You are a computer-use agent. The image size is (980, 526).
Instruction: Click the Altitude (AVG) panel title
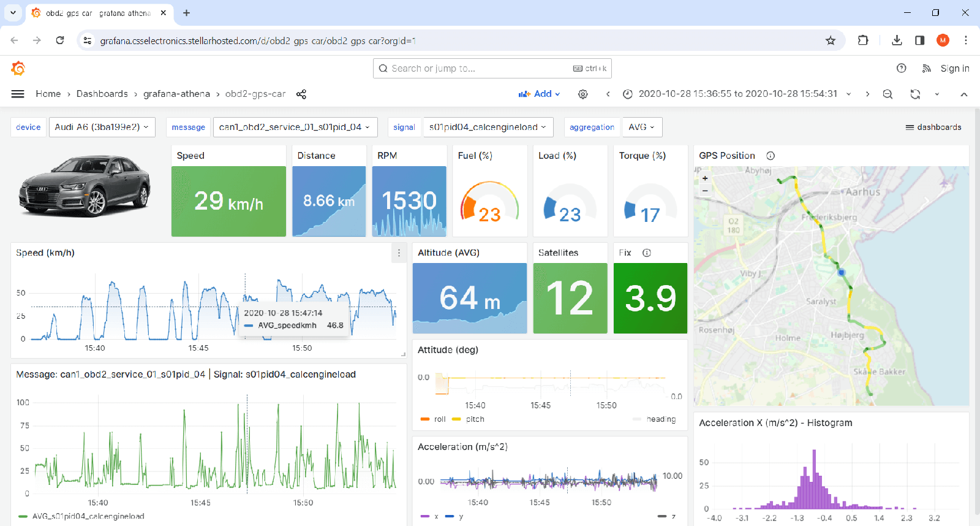click(448, 253)
